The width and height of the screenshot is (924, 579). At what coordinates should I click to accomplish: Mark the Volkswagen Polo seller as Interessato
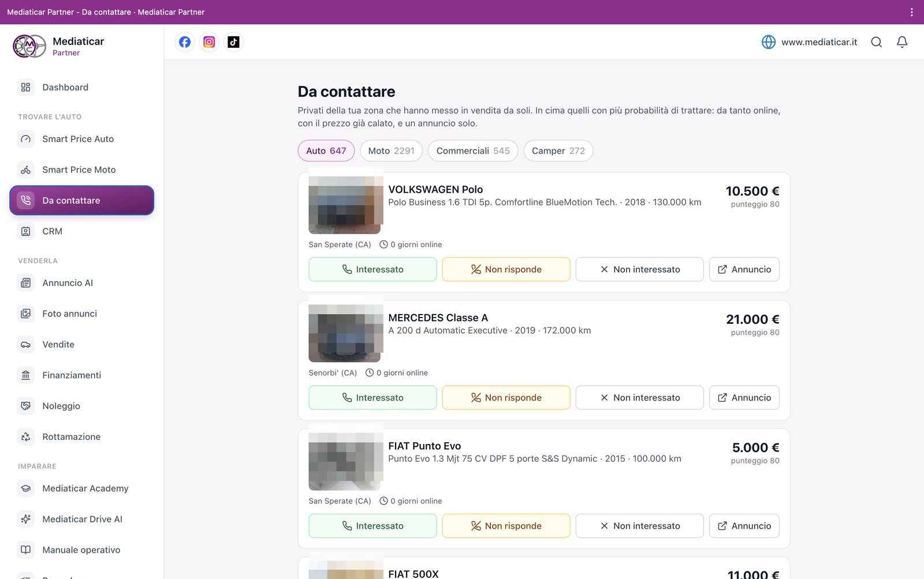tap(372, 270)
